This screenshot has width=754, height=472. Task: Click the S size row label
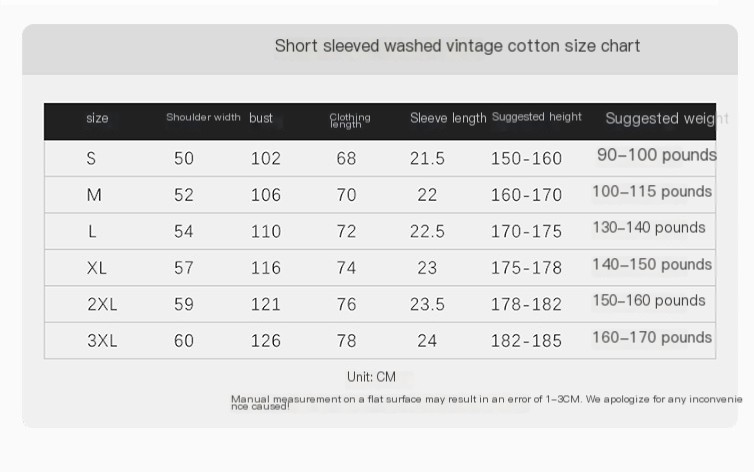(91, 158)
